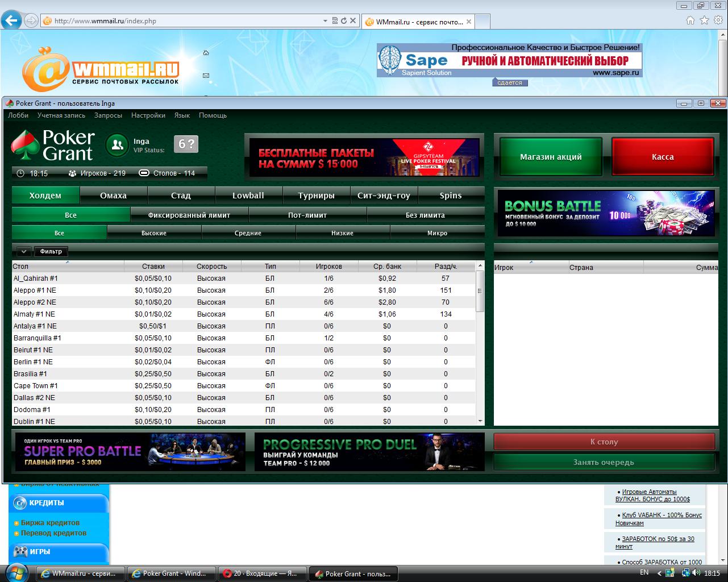Click the players count icon
The height and width of the screenshot is (582, 728).
coord(72,173)
